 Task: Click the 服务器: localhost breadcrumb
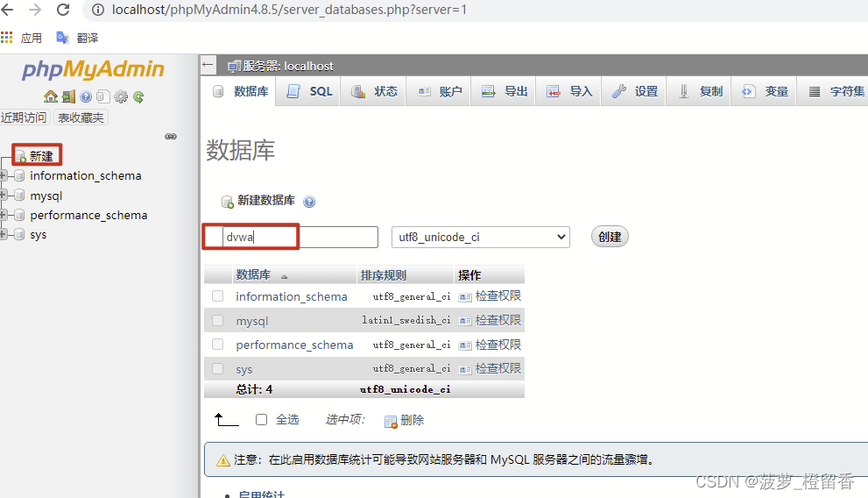tap(288, 67)
